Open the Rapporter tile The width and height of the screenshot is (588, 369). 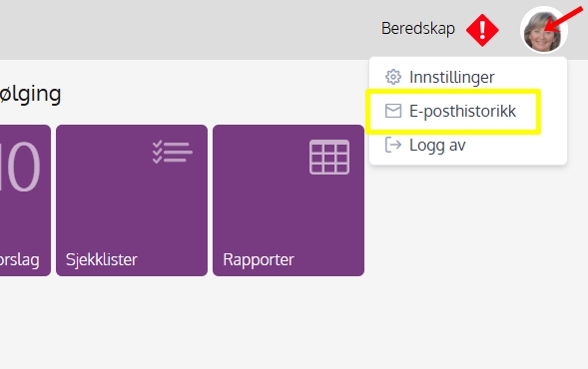(289, 200)
